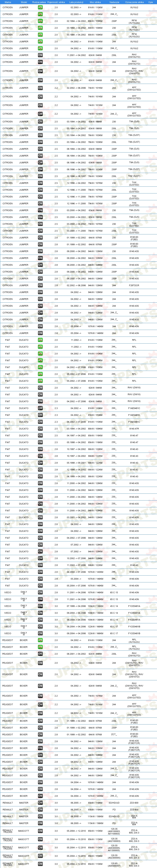
Task: Click the 'ZCT_' body cell
Action: [x=114, y=735]
